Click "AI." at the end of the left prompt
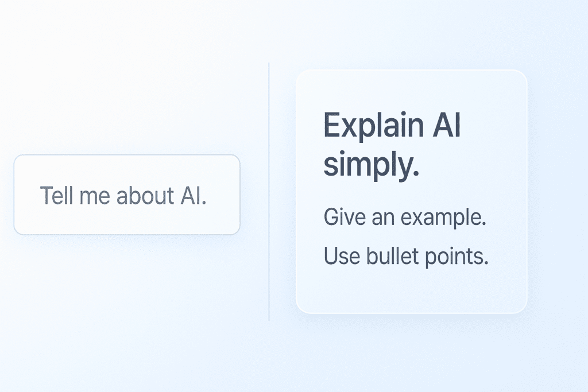The width and height of the screenshot is (588, 392). (x=191, y=196)
